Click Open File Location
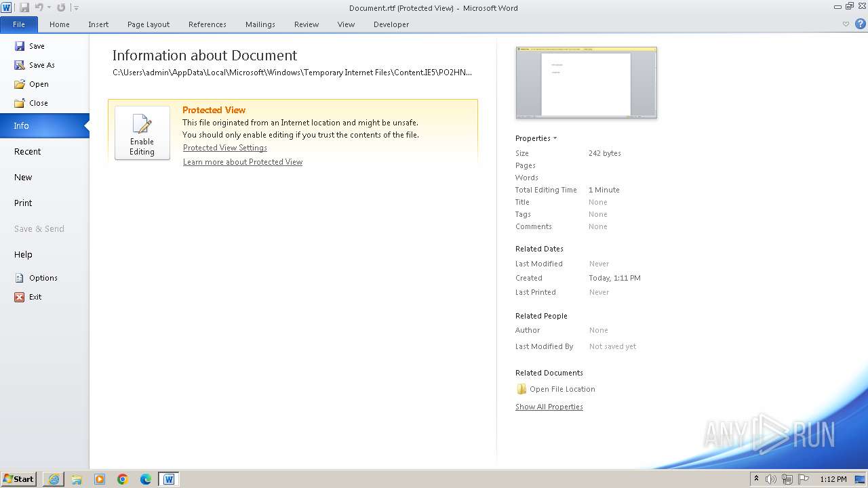The image size is (868, 488). 556,389
